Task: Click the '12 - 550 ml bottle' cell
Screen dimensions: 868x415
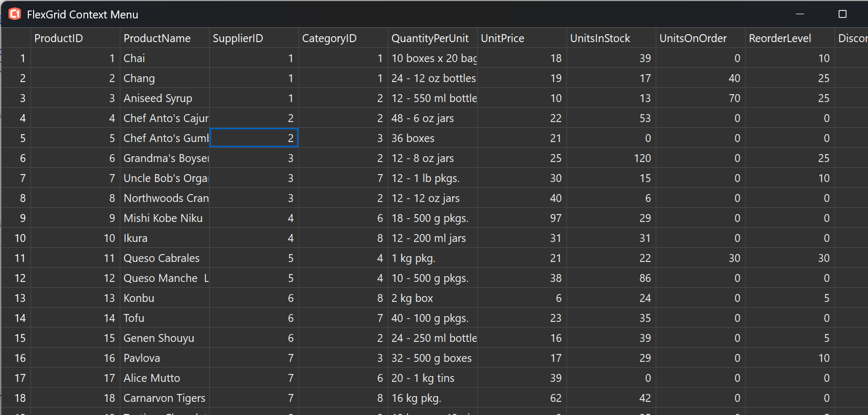Action: (433, 98)
